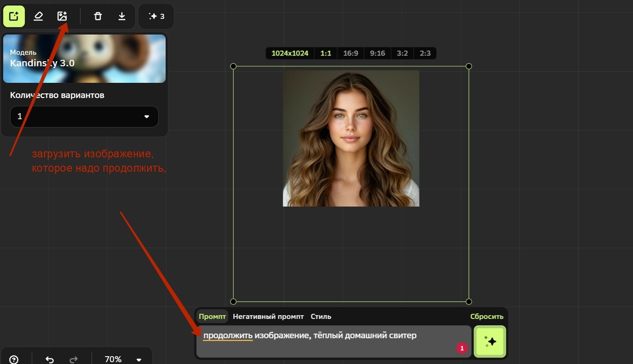Screen dimensions: 633x364
Task: Click the red badge showing 1
Action: pos(462,348)
